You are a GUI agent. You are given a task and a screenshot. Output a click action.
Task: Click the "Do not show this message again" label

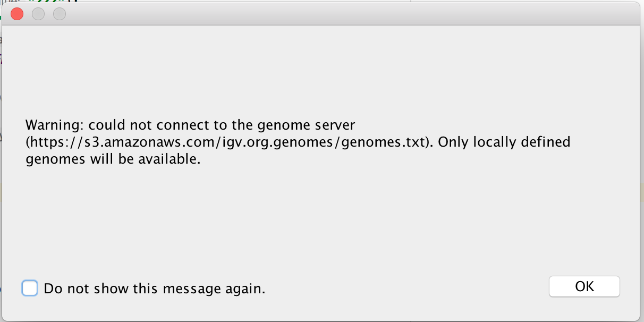point(154,289)
